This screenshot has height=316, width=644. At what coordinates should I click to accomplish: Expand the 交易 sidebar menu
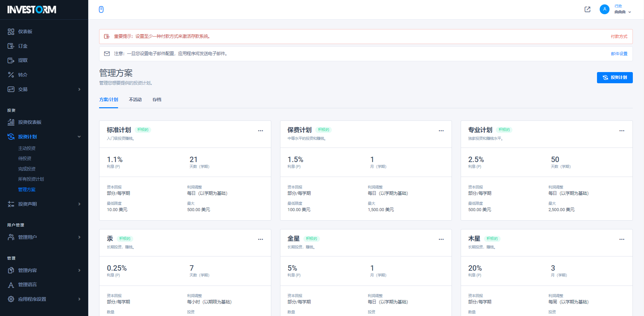tap(79, 89)
